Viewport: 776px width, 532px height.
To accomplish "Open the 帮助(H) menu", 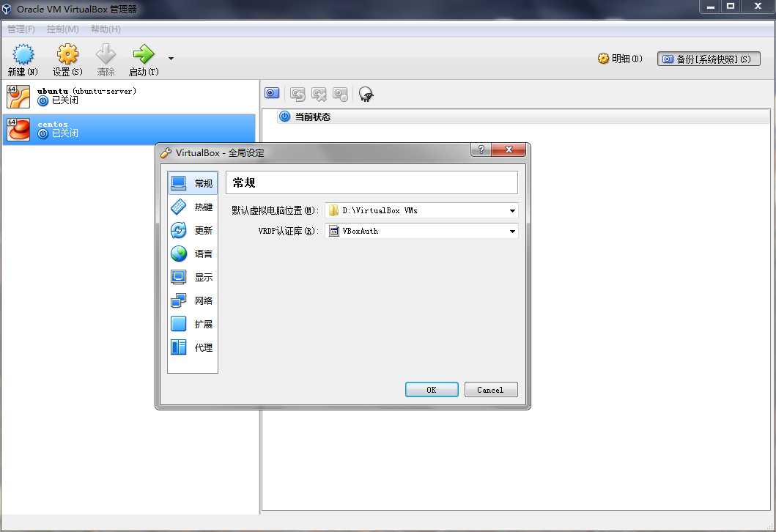I will click(x=106, y=29).
